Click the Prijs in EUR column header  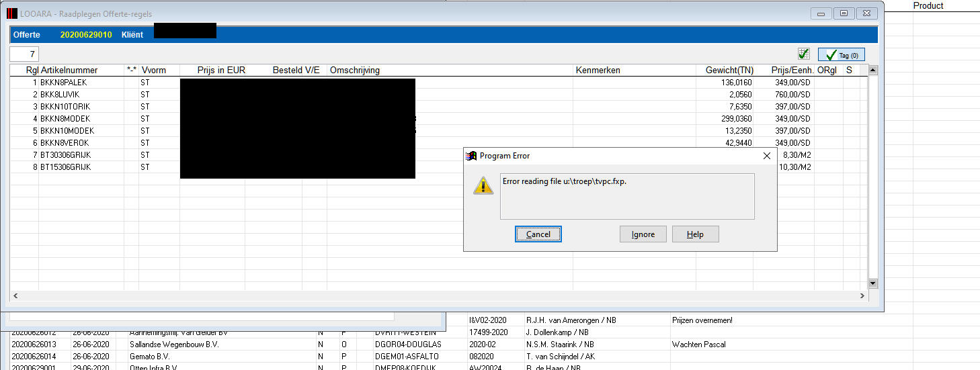(x=222, y=71)
